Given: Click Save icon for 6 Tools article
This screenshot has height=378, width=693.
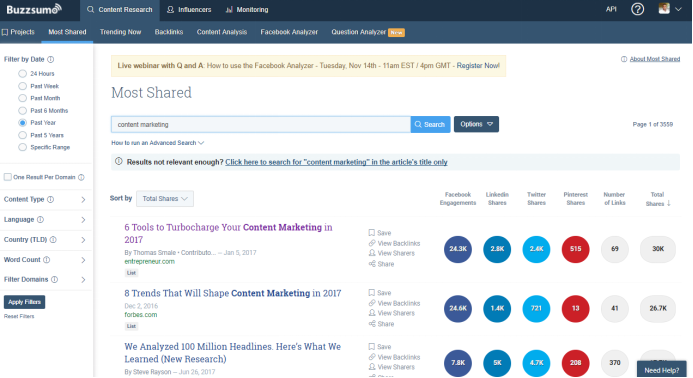Looking at the screenshot, I should [372, 233].
